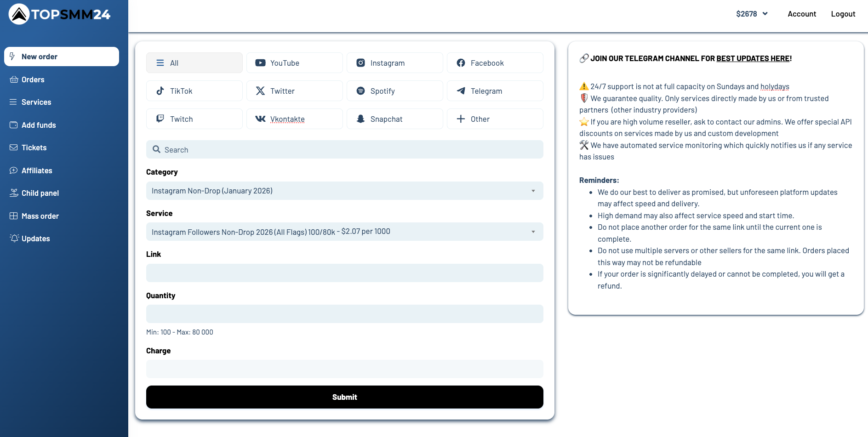
Task: Select the Facebook platform filter
Action: click(x=495, y=63)
